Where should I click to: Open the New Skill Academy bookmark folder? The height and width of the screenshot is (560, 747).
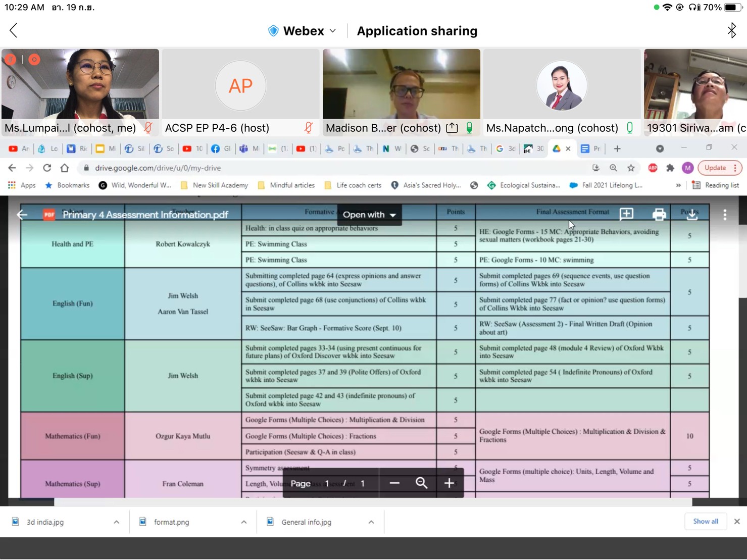(x=214, y=185)
